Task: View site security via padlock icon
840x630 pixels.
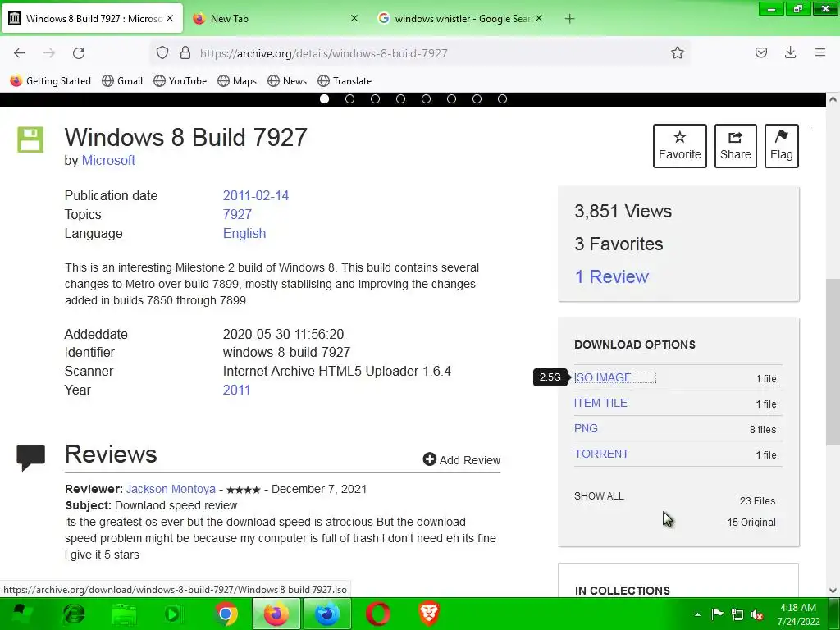Action: tap(185, 52)
